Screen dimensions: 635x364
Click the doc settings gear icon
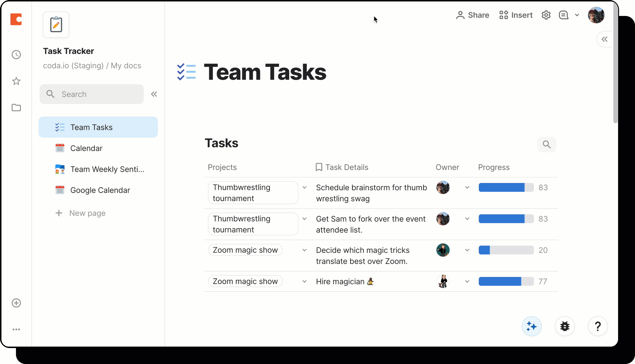(x=546, y=15)
